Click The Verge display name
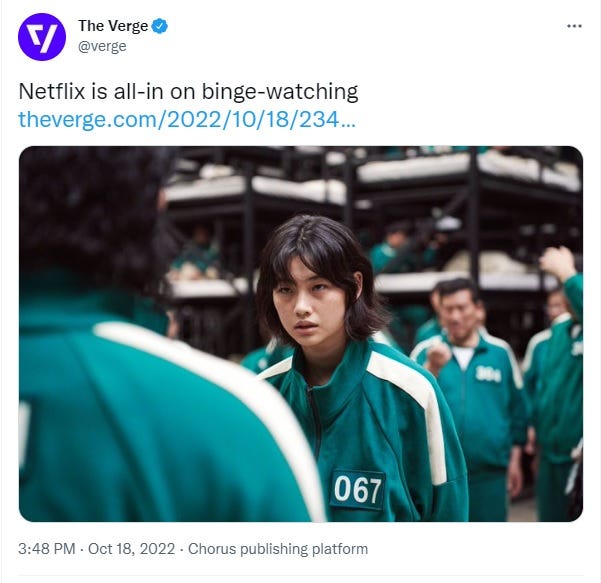 [113, 26]
